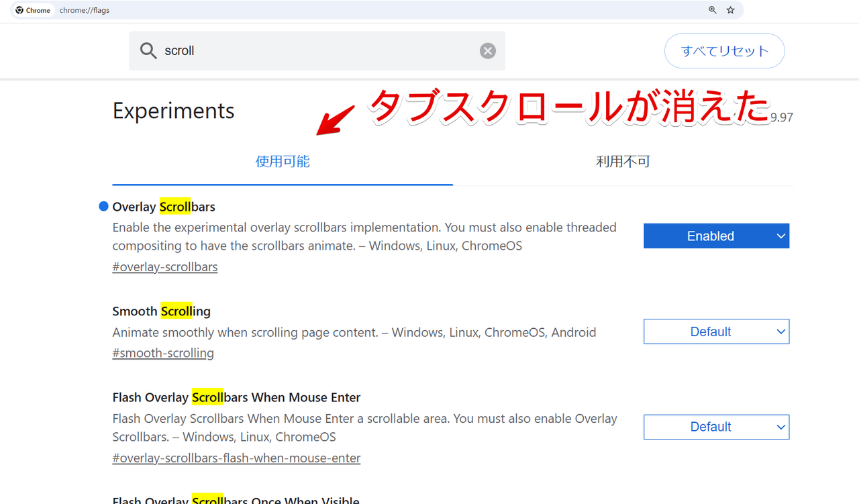Open the Overlay Scrollbars Enabled dropdown
The width and height of the screenshot is (859, 504).
pyautogui.click(x=716, y=236)
